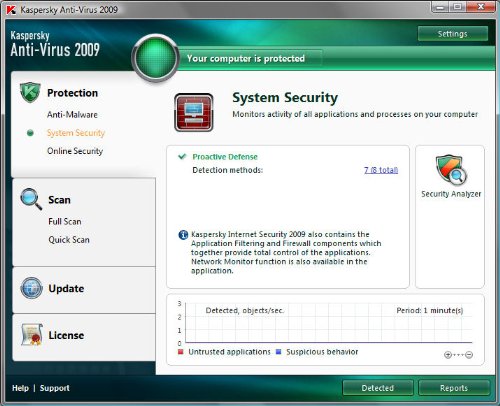Click the green protection status orb
500x406 pixels.
(x=155, y=58)
